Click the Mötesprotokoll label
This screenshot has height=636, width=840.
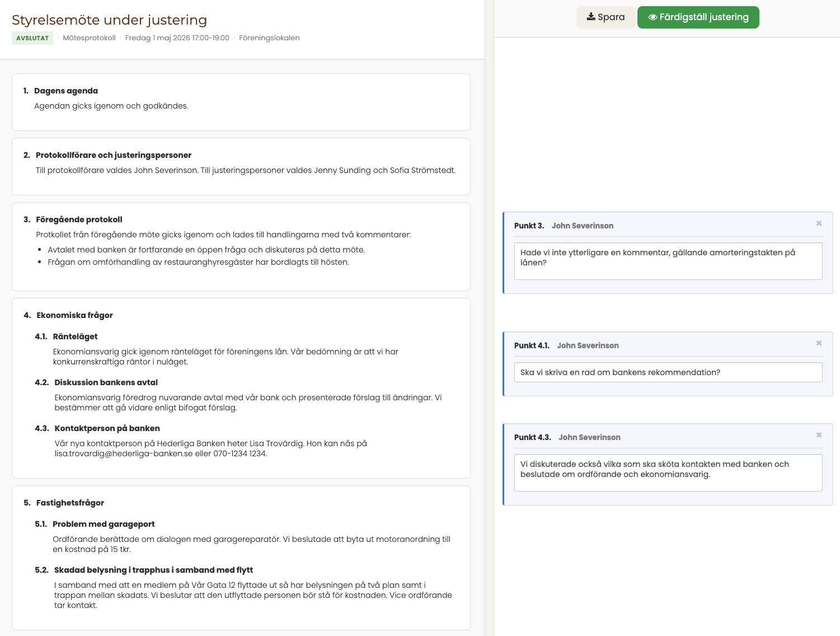[x=89, y=38]
